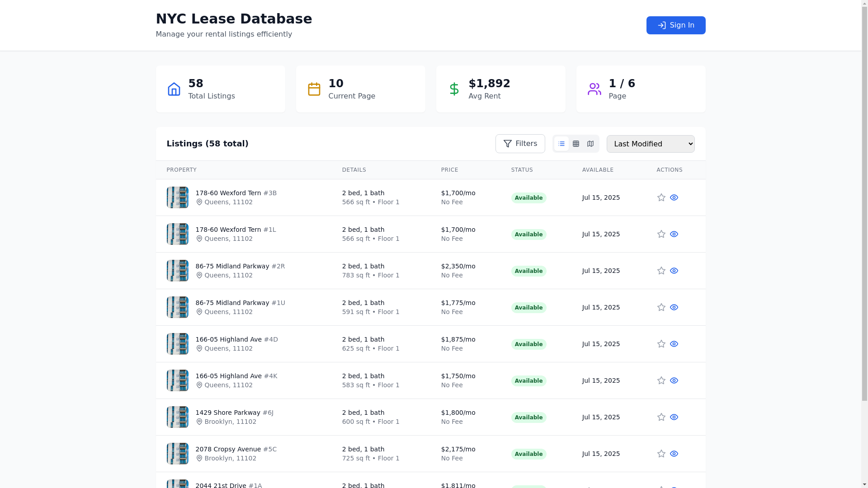Click the $2,175/mo price
This screenshot has width=868, height=488.
pos(458,449)
